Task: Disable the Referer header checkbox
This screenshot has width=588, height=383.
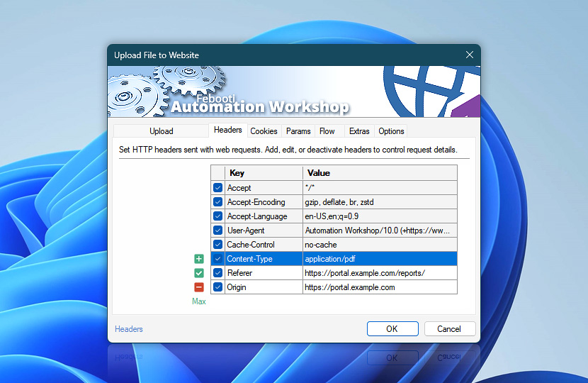Action: click(x=218, y=273)
